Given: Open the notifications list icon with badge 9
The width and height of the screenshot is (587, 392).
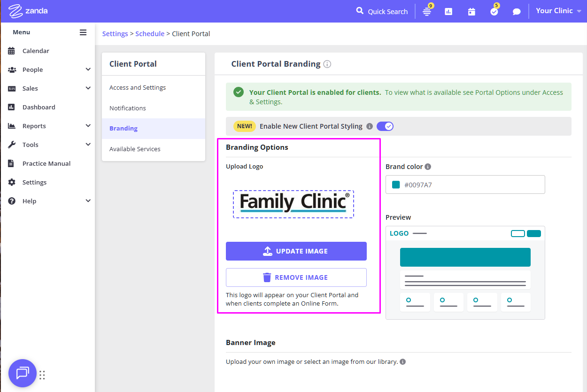Looking at the screenshot, I should click(427, 12).
